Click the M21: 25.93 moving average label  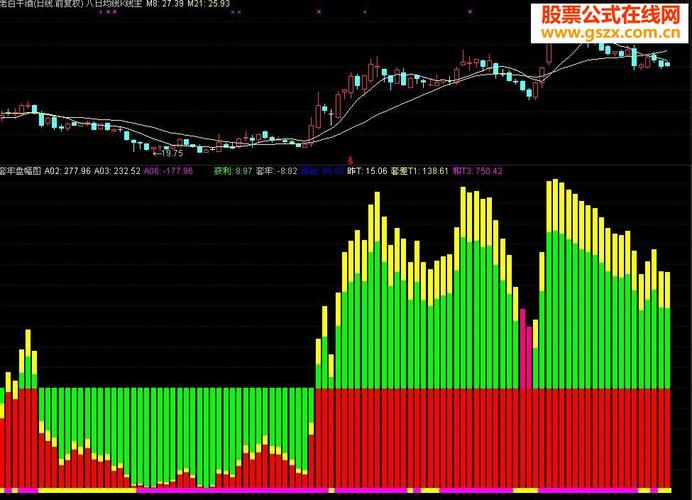tap(209, 4)
